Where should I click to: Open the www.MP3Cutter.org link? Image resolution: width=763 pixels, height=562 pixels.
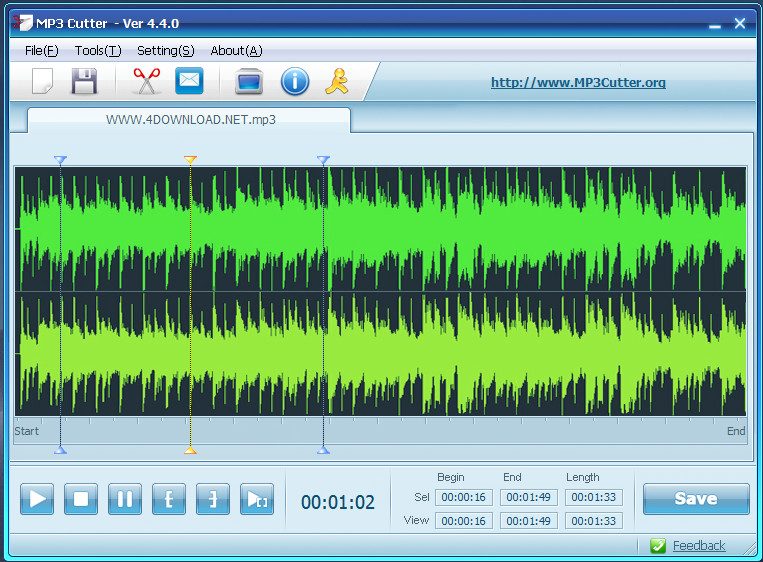(578, 83)
